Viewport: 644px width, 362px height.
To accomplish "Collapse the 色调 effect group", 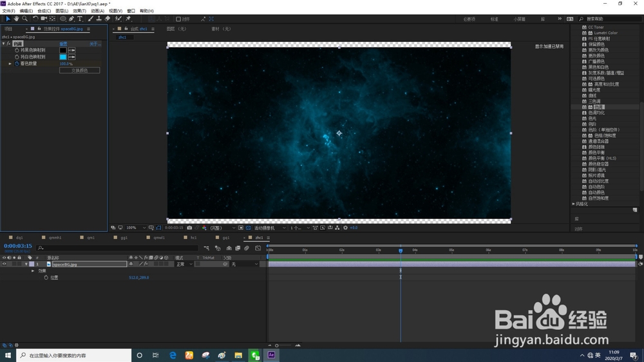I will point(4,44).
